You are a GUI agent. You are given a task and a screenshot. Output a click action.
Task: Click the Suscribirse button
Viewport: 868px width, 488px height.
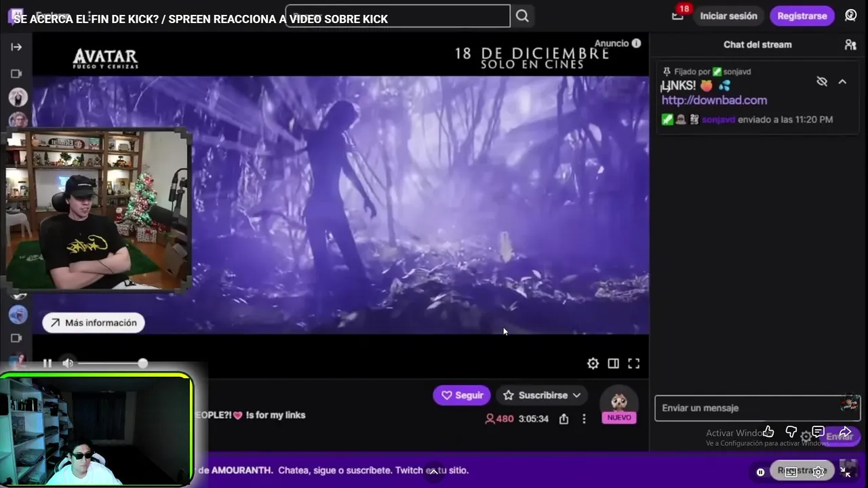(x=541, y=395)
